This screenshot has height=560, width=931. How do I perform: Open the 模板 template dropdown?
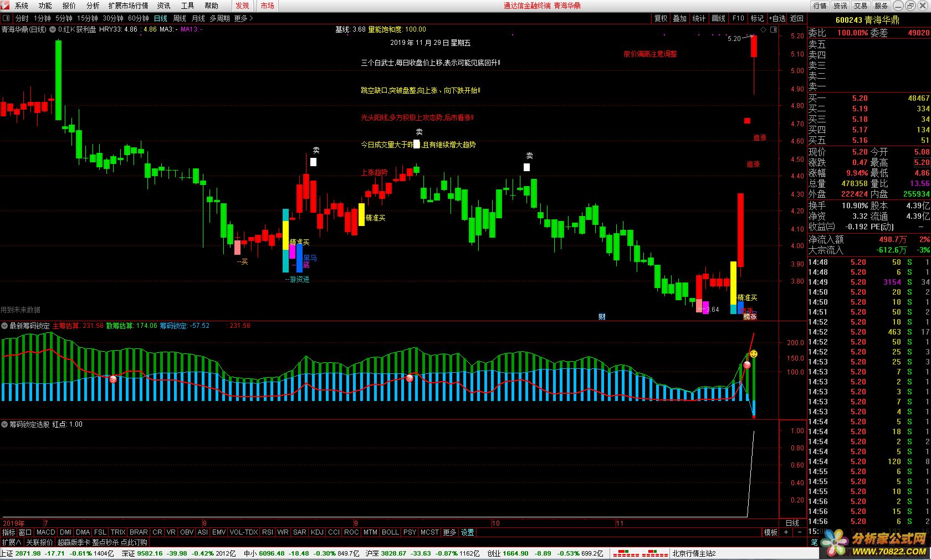pos(770,532)
